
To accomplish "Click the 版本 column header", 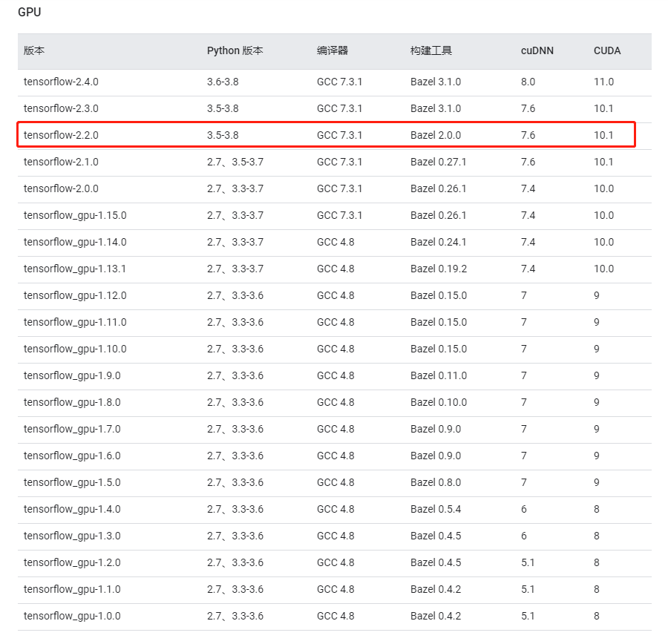I will pyautogui.click(x=33, y=50).
